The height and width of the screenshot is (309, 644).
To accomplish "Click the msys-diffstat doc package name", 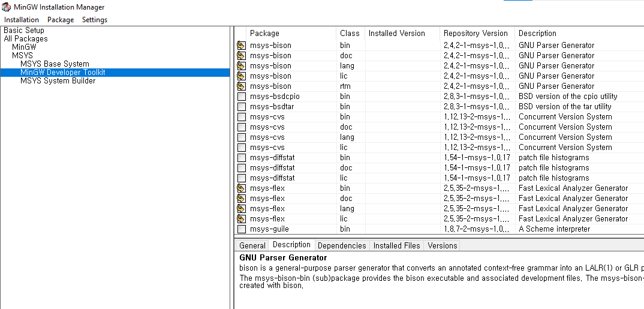I will (272, 168).
